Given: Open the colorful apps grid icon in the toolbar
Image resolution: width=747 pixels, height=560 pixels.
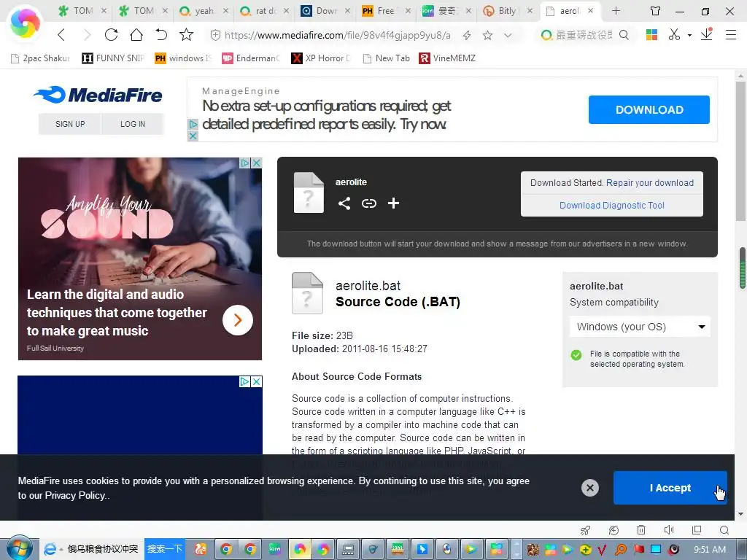Looking at the screenshot, I should tap(651, 35).
